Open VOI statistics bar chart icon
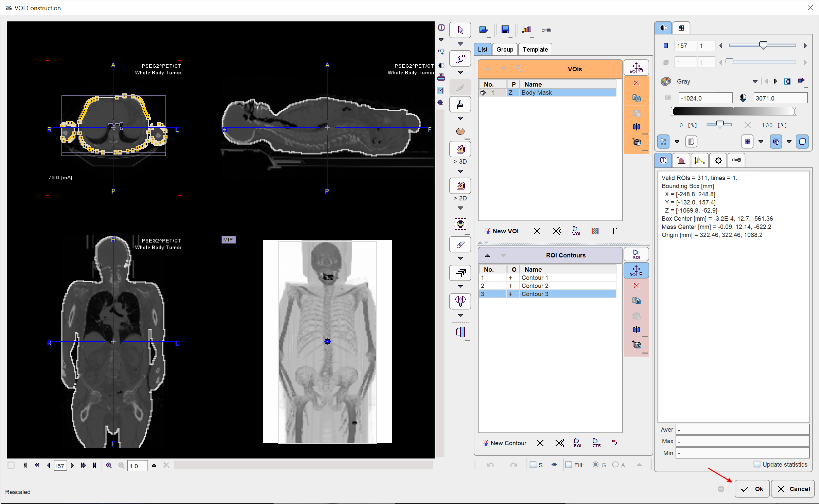The image size is (819, 504). pos(527,30)
